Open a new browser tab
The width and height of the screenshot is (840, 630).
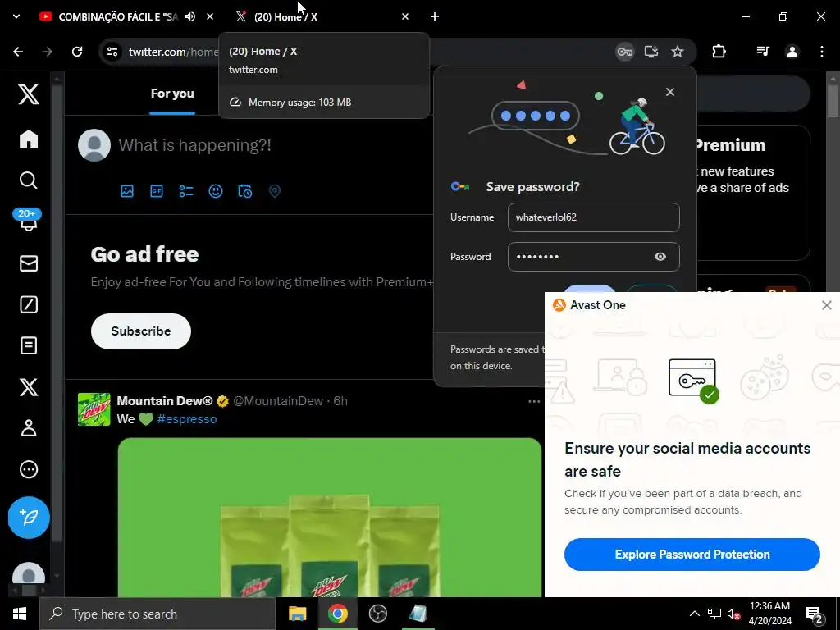pyautogui.click(x=435, y=16)
